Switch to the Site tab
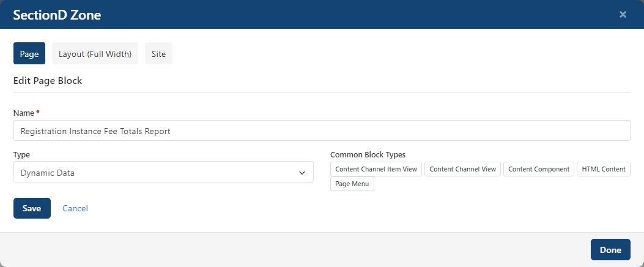 (x=158, y=53)
